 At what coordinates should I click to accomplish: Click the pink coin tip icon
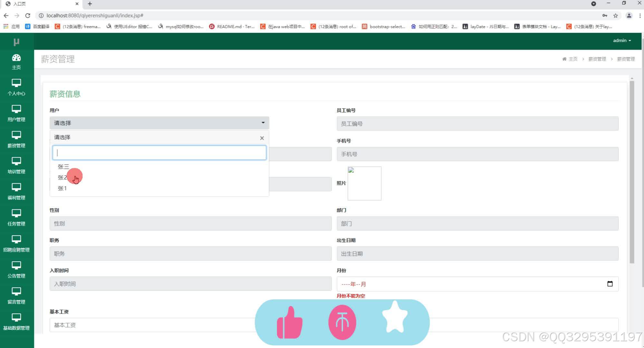[342, 323]
